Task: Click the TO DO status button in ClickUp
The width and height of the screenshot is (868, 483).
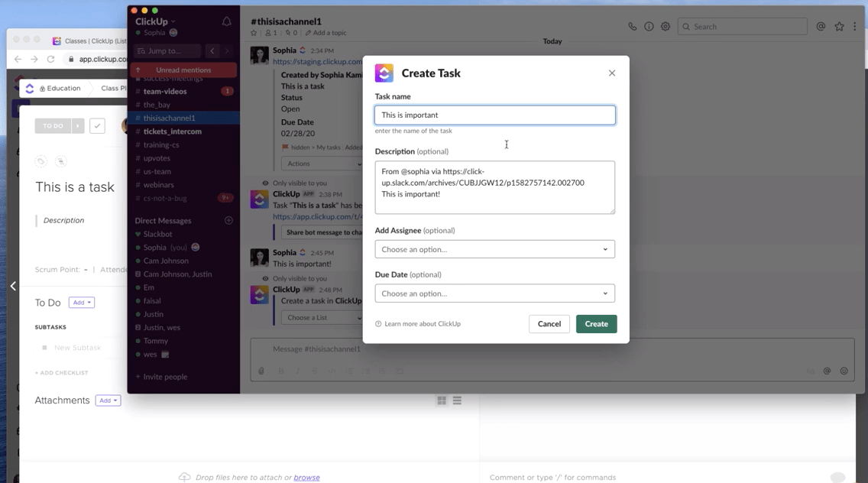Action: click(x=53, y=126)
